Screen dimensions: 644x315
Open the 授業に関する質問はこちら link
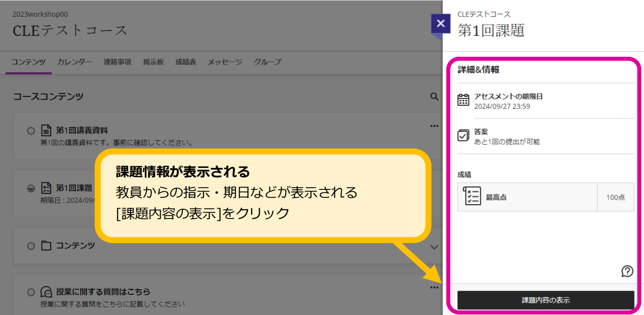click(103, 292)
